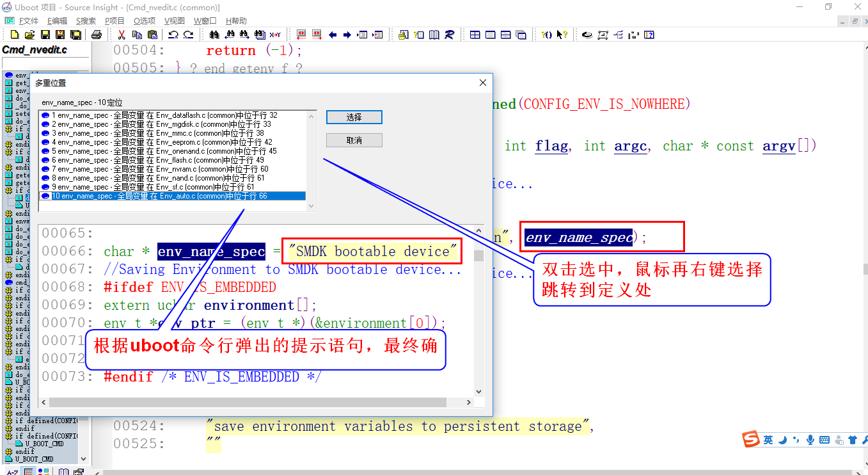868x475 pixels.
Task: Open the F文件 menu
Action: (x=29, y=21)
